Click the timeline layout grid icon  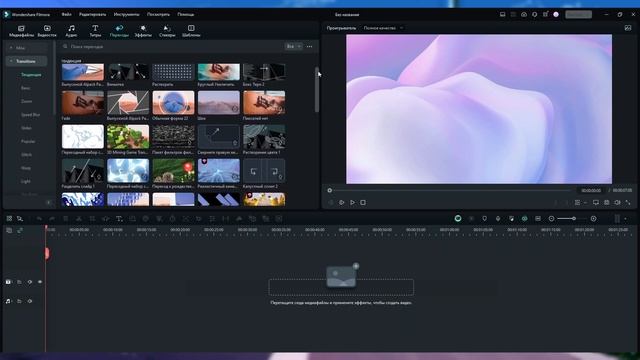pos(9,219)
